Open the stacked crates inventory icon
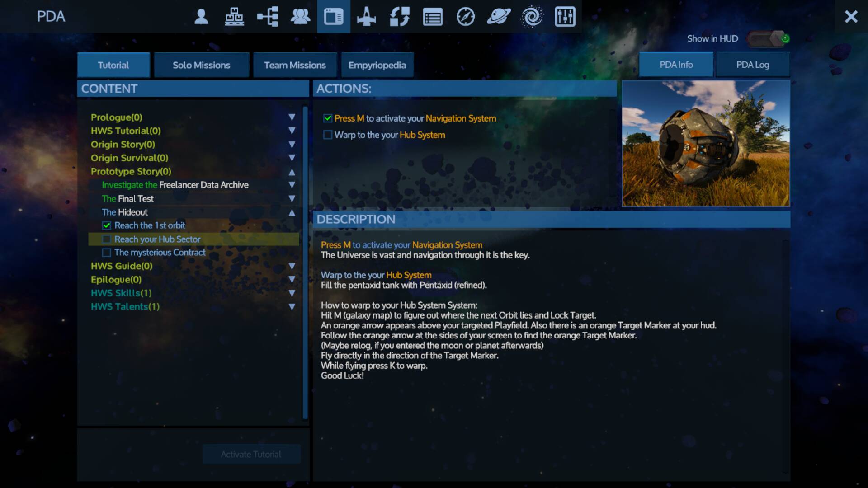This screenshot has width=868, height=488. (234, 17)
